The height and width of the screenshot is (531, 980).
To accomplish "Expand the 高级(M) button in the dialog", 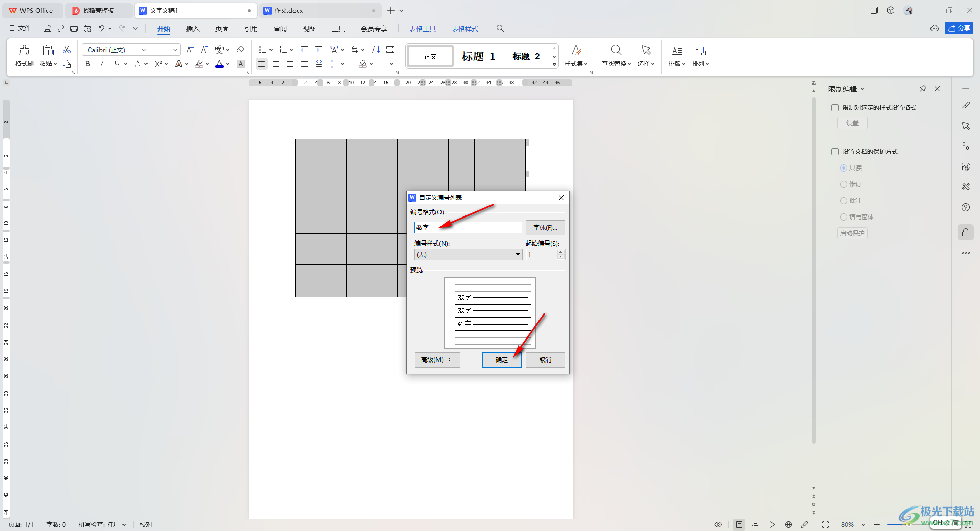I will (437, 360).
